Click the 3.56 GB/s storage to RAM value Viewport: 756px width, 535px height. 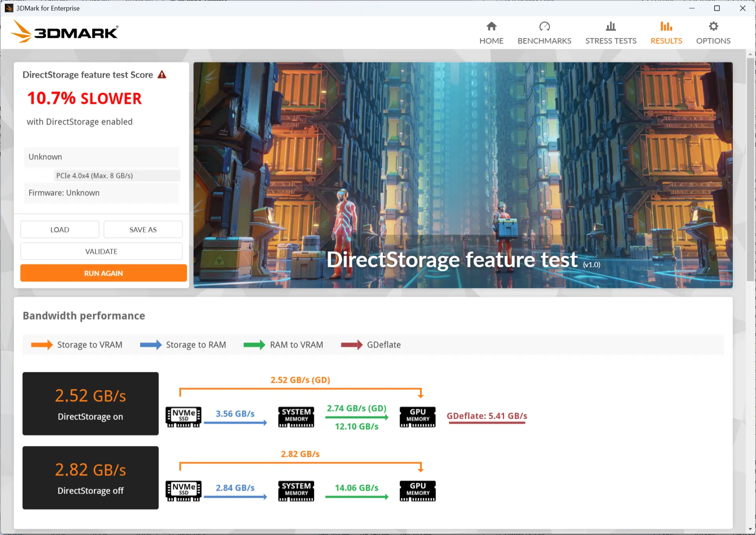click(x=235, y=414)
